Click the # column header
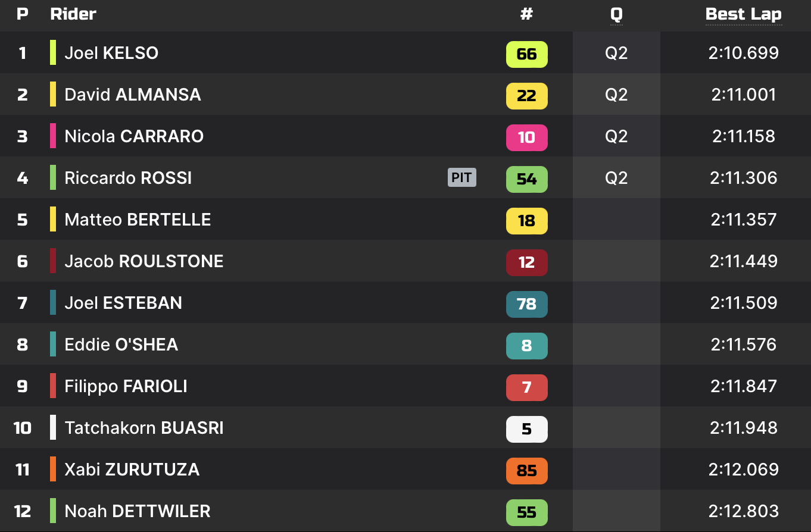Image resolution: width=811 pixels, height=532 pixels. click(x=526, y=14)
